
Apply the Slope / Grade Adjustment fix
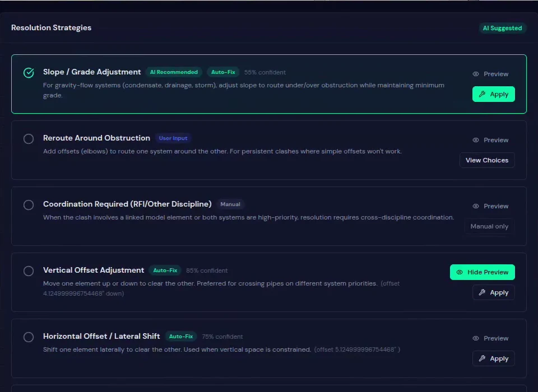(x=493, y=94)
